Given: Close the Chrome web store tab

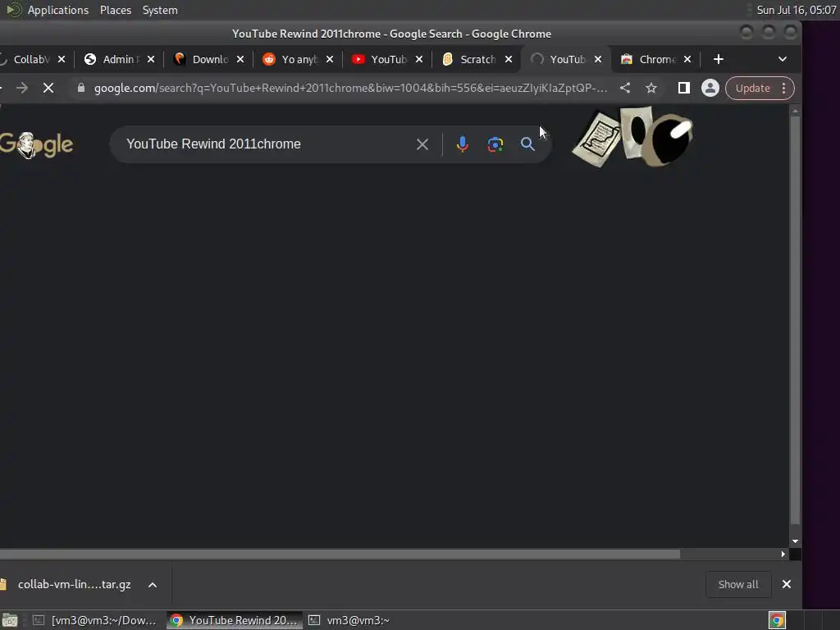Looking at the screenshot, I should (x=687, y=59).
